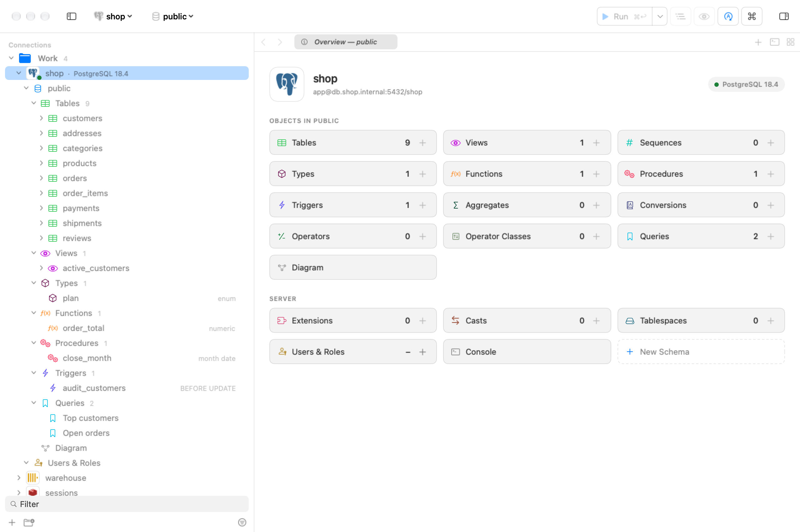Collapse the public schema chevron

[26, 88]
